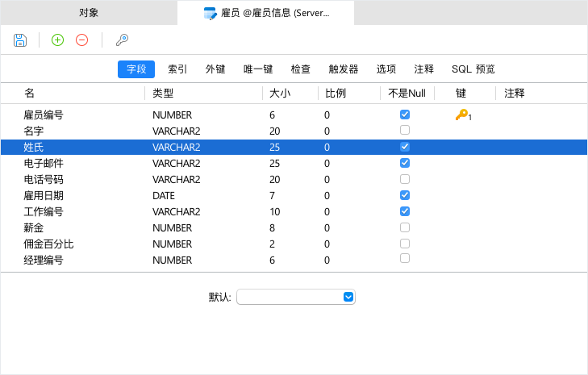Enable Not Null for 薪金 field

405,227
